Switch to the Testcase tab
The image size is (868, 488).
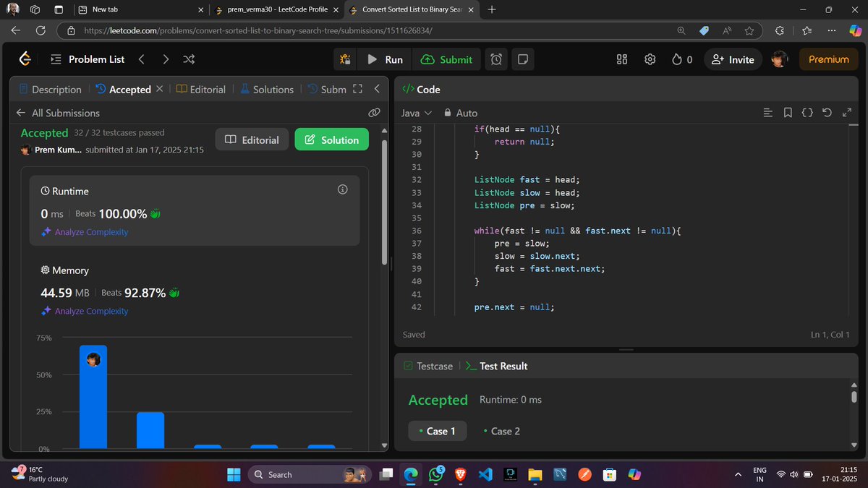tap(429, 366)
